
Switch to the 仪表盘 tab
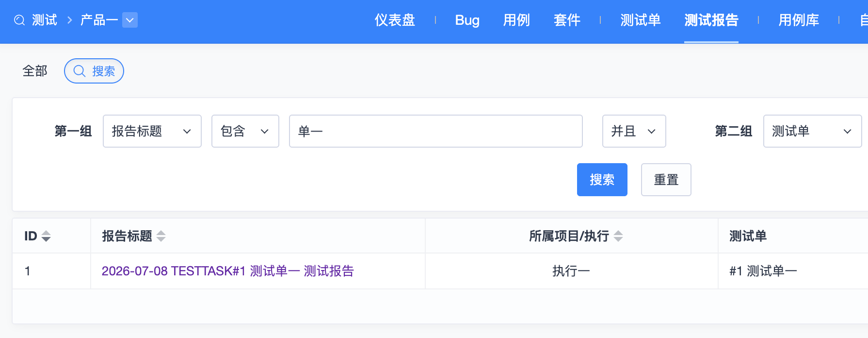(x=395, y=20)
